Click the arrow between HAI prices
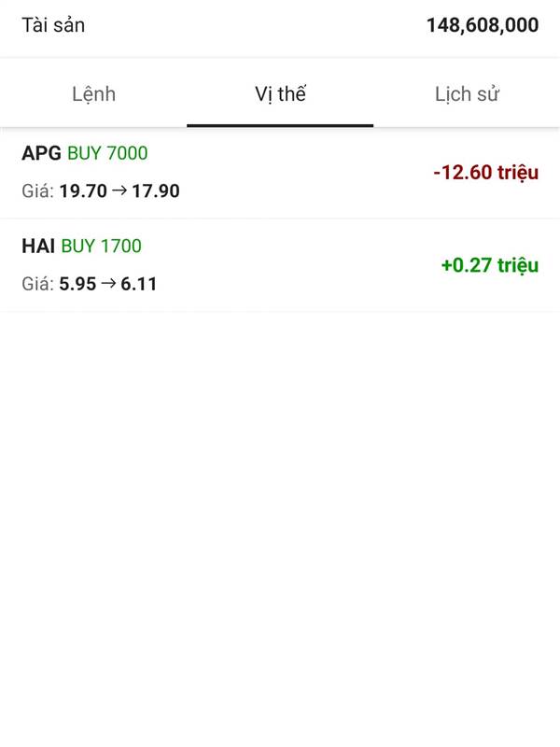Image resolution: width=560 pixels, height=747 pixels. point(108,284)
